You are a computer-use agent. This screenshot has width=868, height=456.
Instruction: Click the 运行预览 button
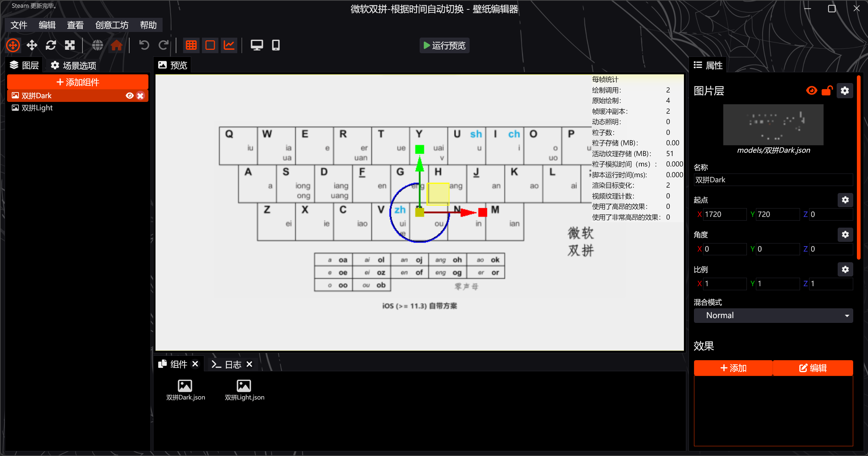pos(444,45)
